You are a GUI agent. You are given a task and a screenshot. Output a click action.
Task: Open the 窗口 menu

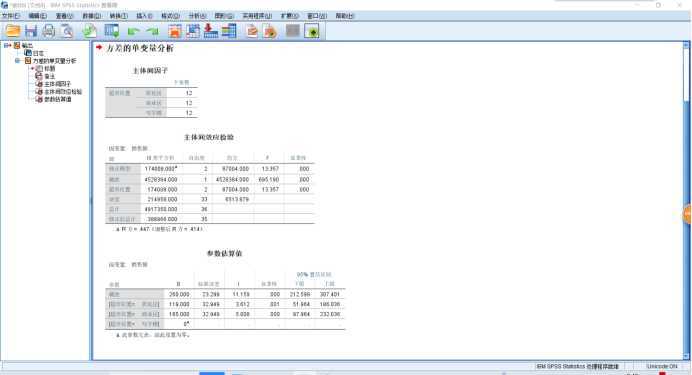pyautogui.click(x=317, y=16)
